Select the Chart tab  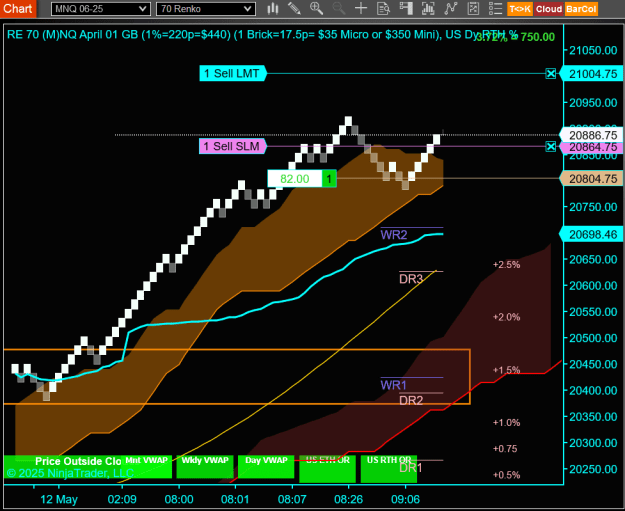tap(18, 8)
